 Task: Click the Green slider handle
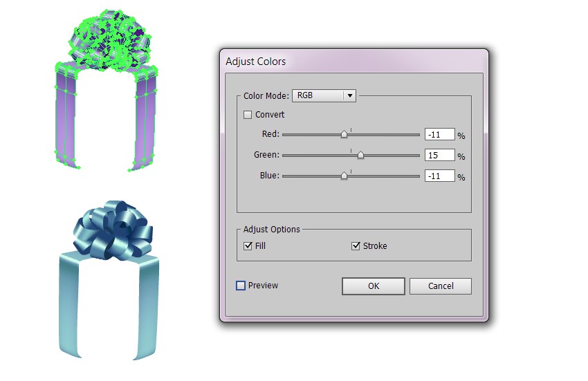pyautogui.click(x=360, y=154)
